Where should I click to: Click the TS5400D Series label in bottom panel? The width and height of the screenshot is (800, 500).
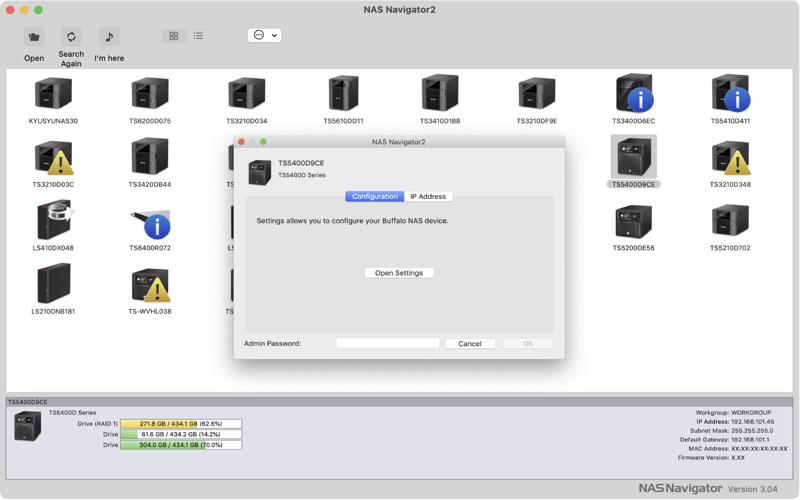pos(72,413)
